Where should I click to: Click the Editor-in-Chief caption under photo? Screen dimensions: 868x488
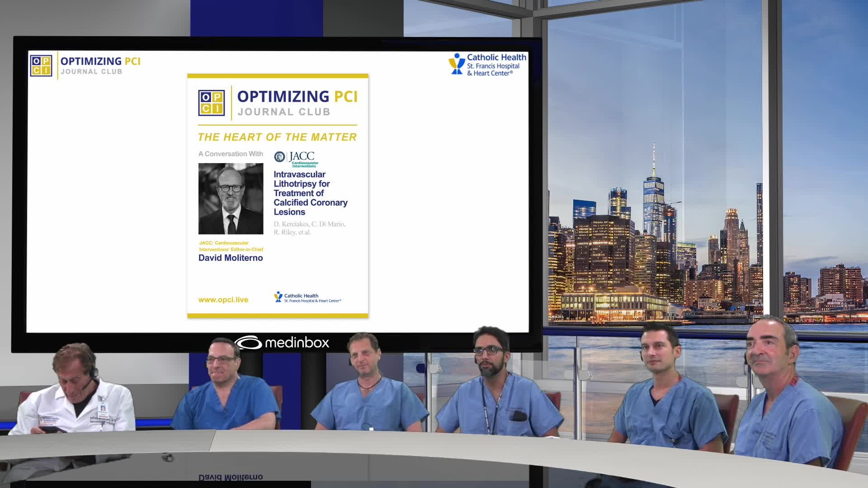(x=231, y=246)
